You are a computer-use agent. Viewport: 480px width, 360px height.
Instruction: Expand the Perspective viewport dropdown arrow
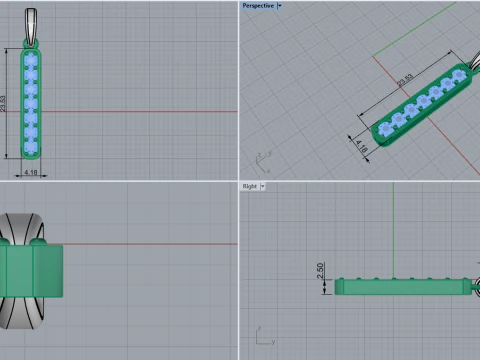click(280, 6)
